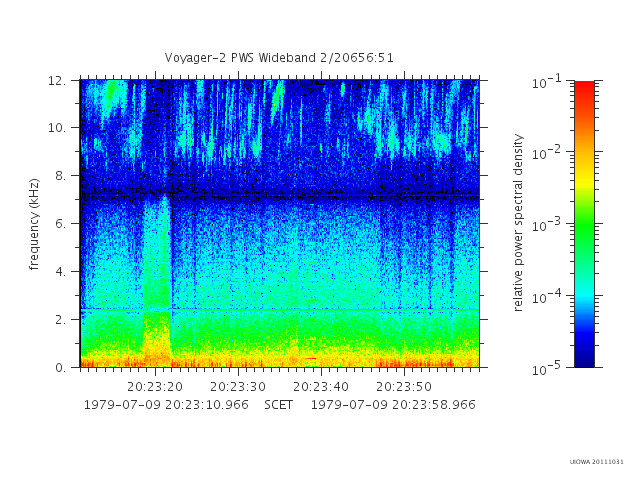Viewport: 640px width, 480px height.
Task: Click the 20:23:50 time tick label
Action: pos(404,387)
